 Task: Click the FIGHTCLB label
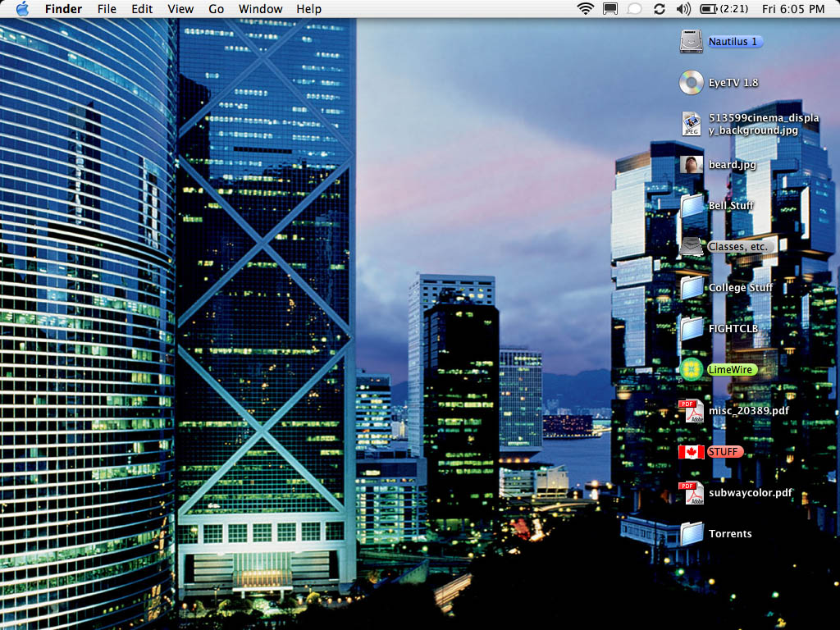(733, 328)
